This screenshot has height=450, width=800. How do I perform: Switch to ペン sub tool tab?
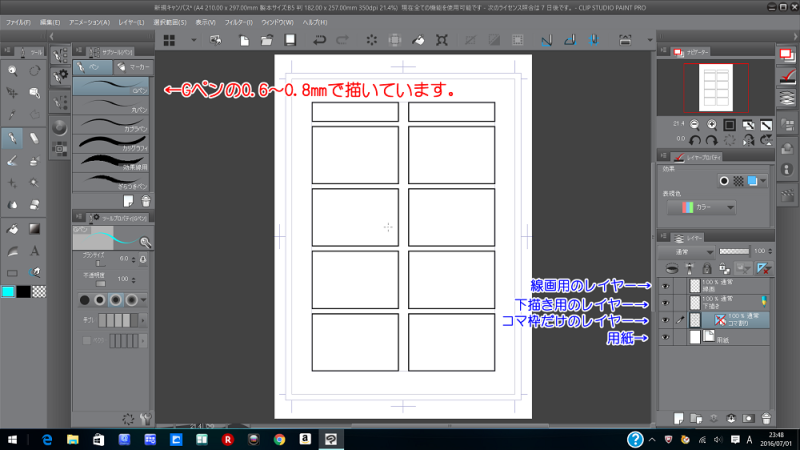click(93, 67)
